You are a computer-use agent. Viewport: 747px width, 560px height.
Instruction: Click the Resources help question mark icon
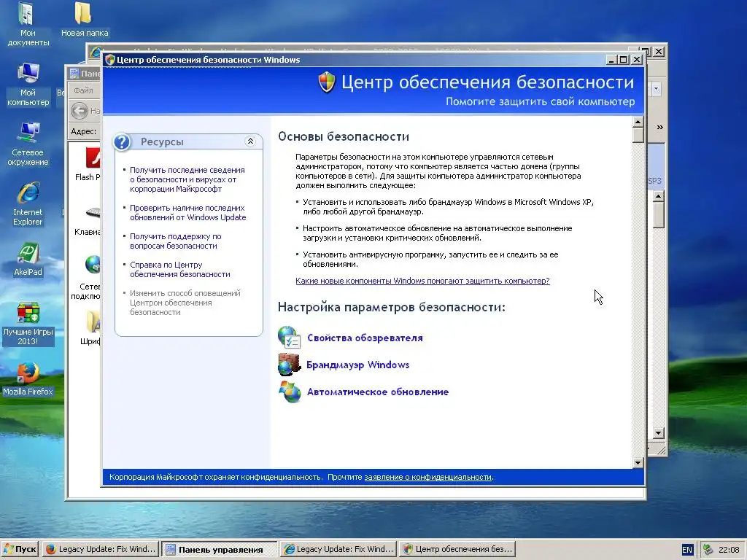click(x=122, y=141)
